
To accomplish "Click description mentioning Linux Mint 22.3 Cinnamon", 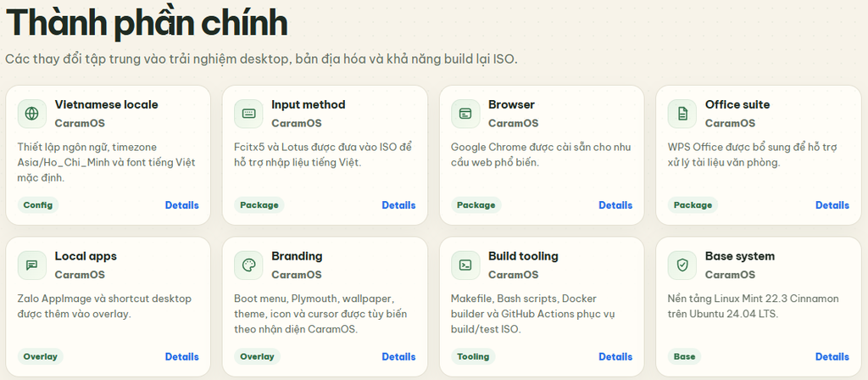I will pyautogui.click(x=754, y=306).
